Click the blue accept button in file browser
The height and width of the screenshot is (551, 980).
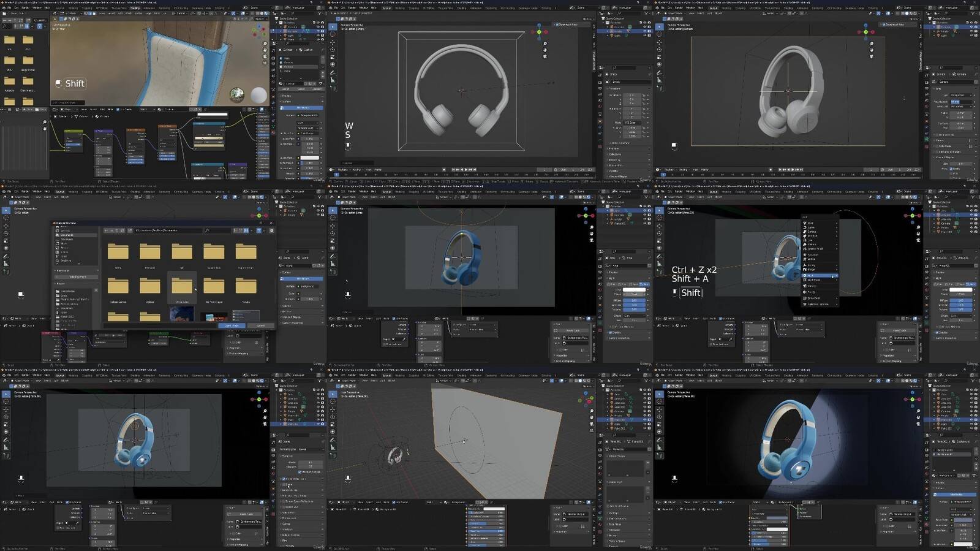(x=232, y=325)
